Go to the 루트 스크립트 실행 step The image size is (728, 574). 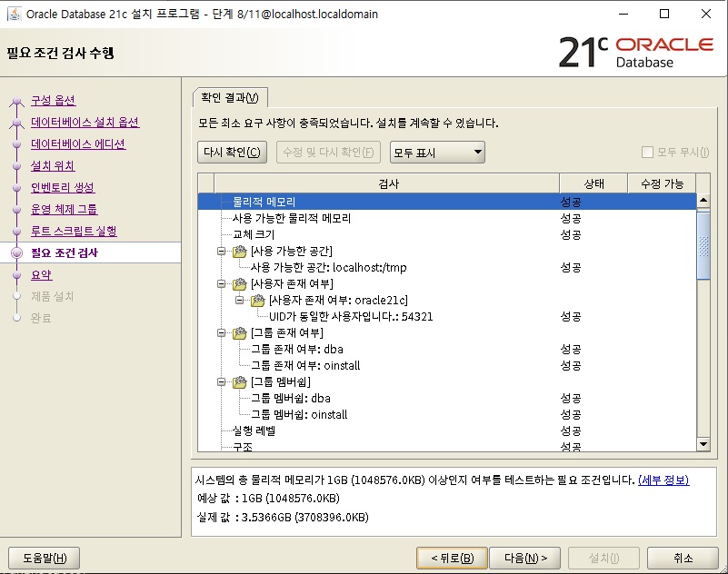tap(74, 231)
